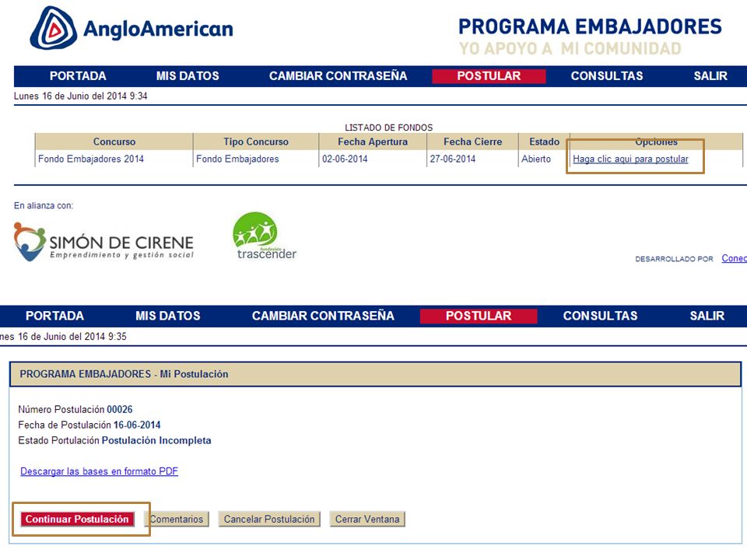The image size is (747, 560).
Task: Open the Comentarios button
Action: [177, 519]
